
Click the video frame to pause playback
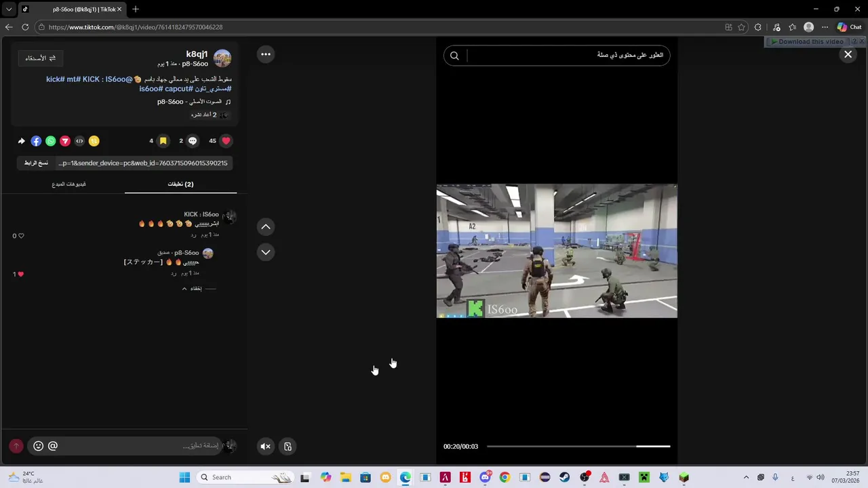pyautogui.click(x=557, y=251)
